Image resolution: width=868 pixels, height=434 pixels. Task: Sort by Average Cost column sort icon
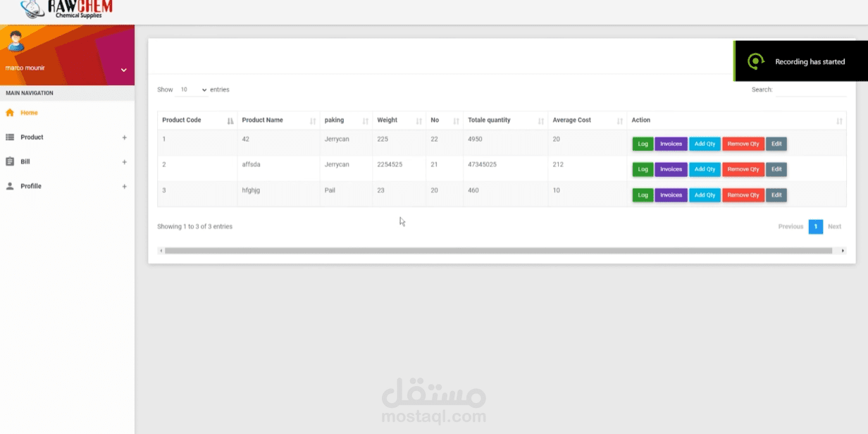(620, 121)
